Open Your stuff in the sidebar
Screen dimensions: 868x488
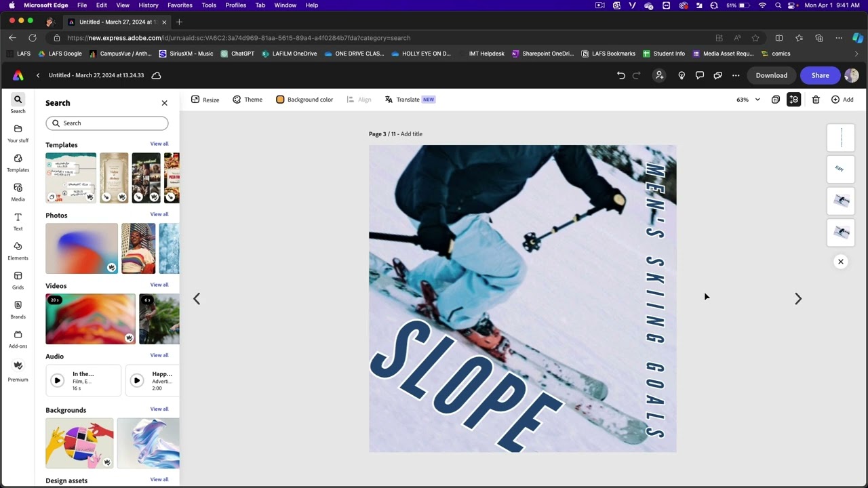click(18, 134)
